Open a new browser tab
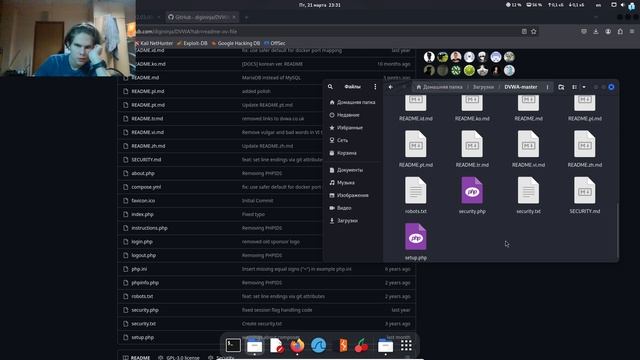Viewport: 640px width, 360px height. pos(246,17)
